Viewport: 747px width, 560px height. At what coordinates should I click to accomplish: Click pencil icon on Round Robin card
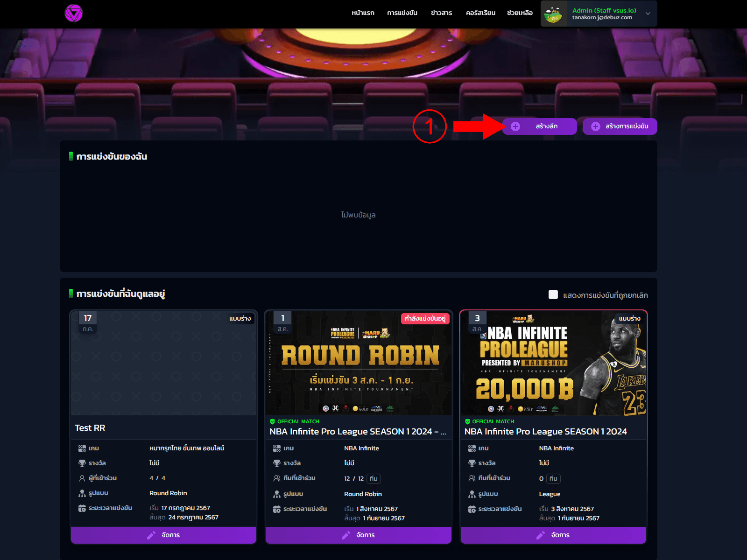(x=346, y=535)
